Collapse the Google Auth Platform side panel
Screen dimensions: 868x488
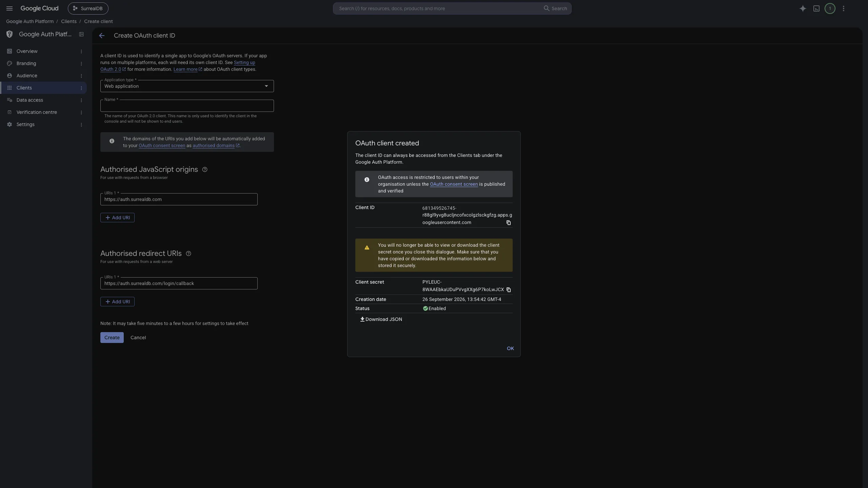[81, 34]
